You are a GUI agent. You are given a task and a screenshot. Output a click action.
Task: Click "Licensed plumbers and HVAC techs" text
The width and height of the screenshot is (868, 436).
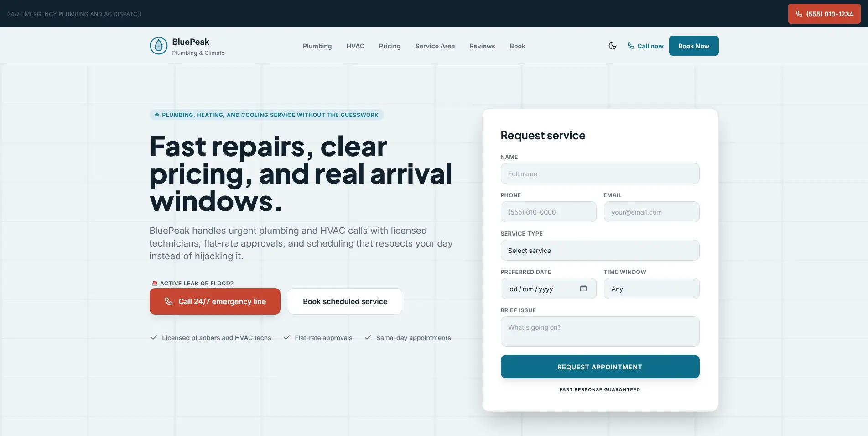[x=217, y=338]
